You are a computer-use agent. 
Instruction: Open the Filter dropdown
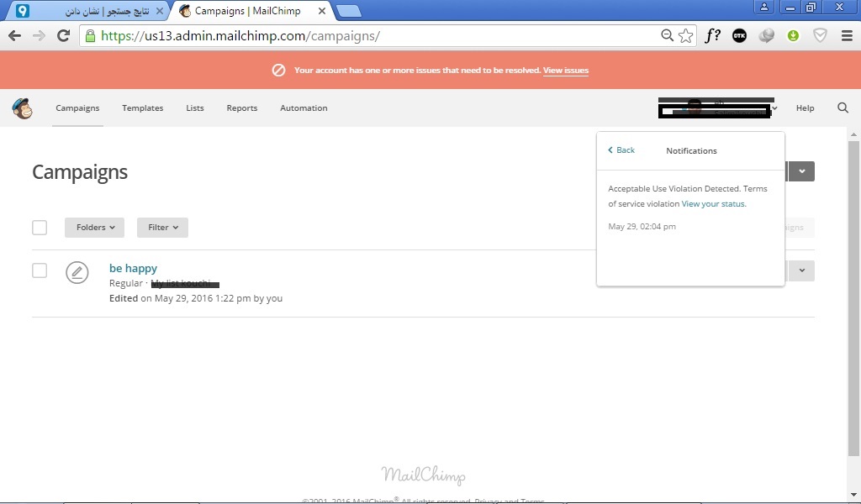(162, 228)
